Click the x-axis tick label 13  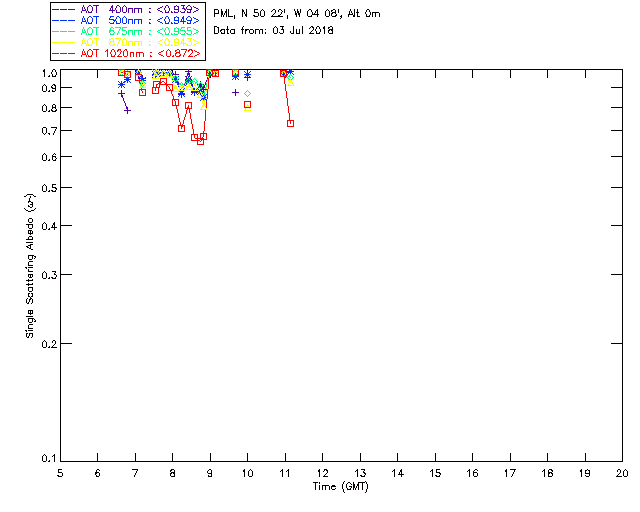click(360, 473)
